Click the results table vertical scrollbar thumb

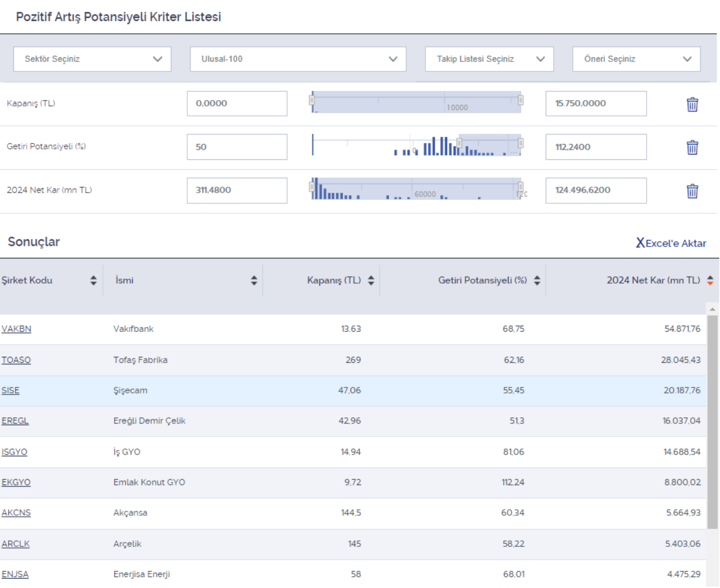[713, 422]
